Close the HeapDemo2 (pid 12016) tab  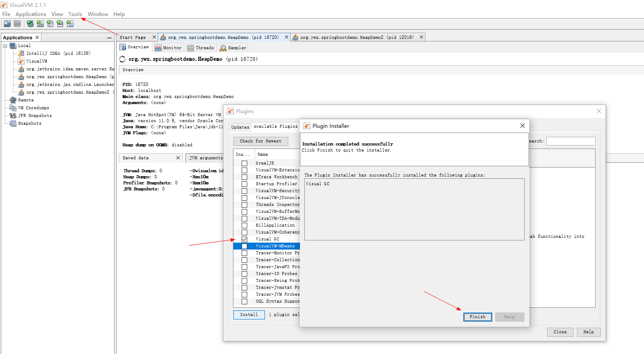pyautogui.click(x=421, y=37)
